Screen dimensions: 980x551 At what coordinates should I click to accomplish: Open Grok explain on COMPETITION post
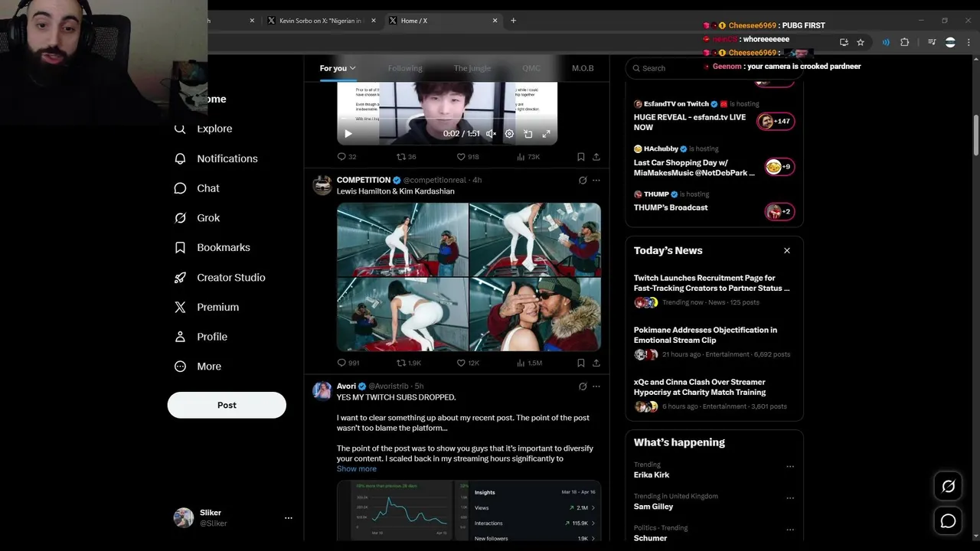[583, 181]
